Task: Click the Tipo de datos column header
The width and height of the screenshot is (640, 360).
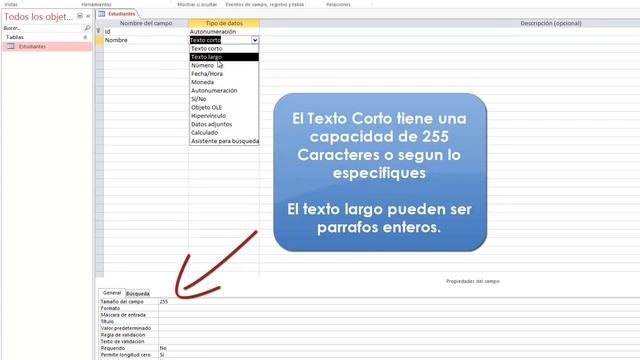Action: pos(224,23)
